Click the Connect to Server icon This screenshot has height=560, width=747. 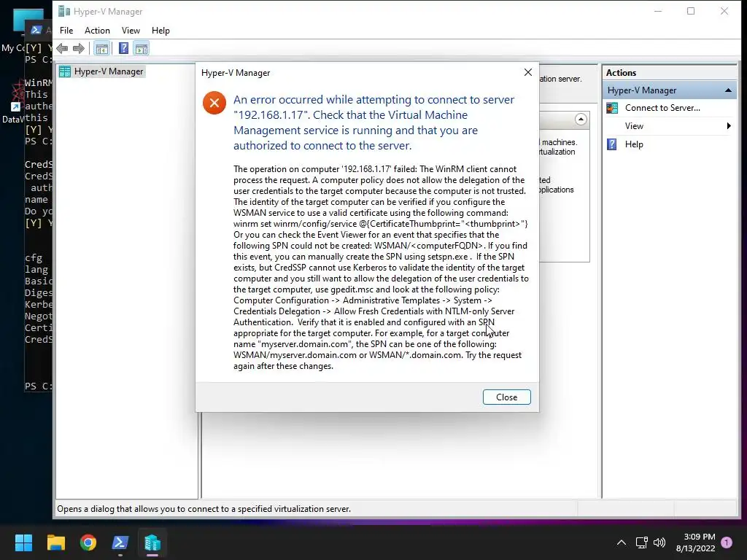pyautogui.click(x=612, y=108)
